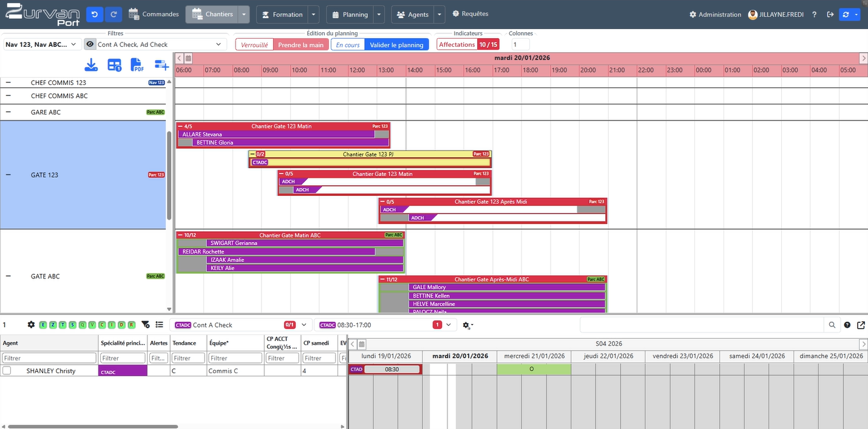Image resolution: width=868 pixels, height=429 pixels.
Task: Toggle the eye visibility filter icon
Action: [90, 44]
